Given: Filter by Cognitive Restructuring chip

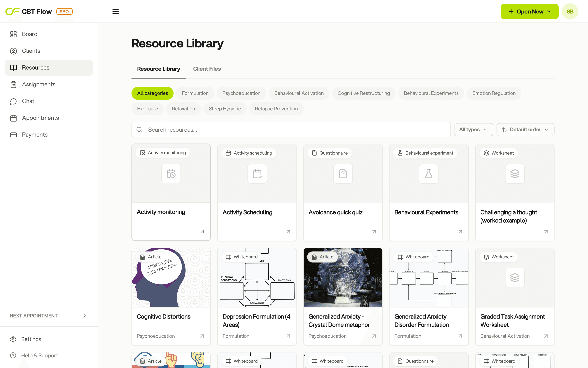Looking at the screenshot, I should click(x=363, y=93).
